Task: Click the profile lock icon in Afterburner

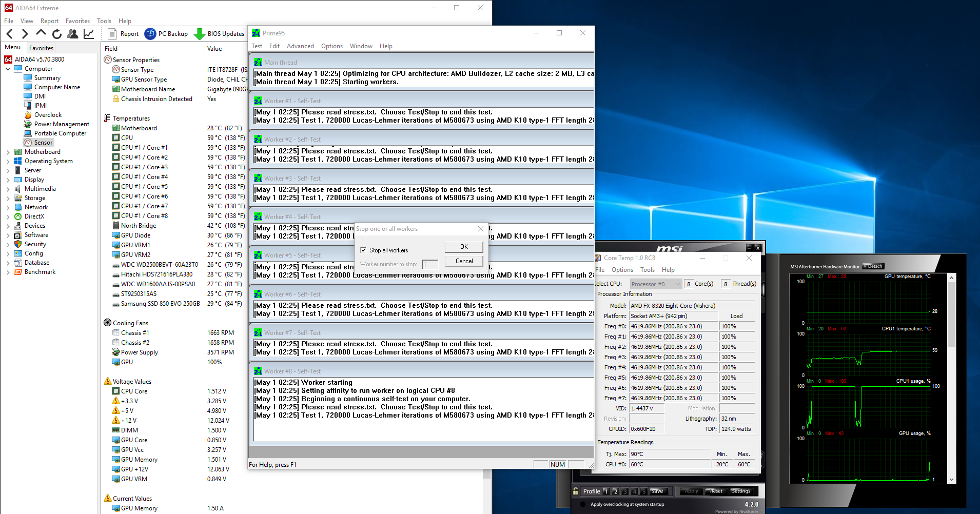Action: 576,491
